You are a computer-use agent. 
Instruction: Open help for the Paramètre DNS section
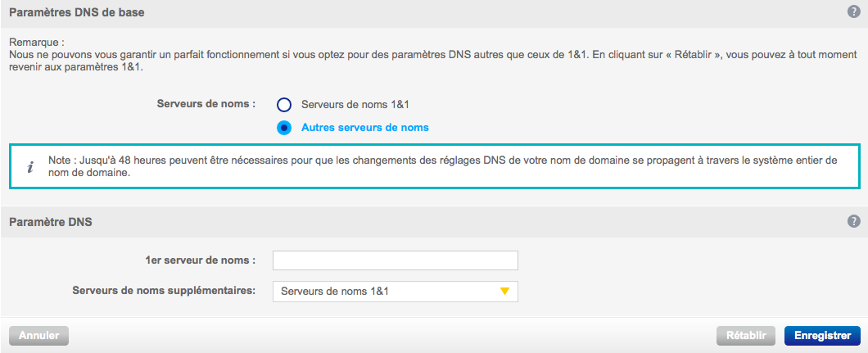(x=853, y=221)
